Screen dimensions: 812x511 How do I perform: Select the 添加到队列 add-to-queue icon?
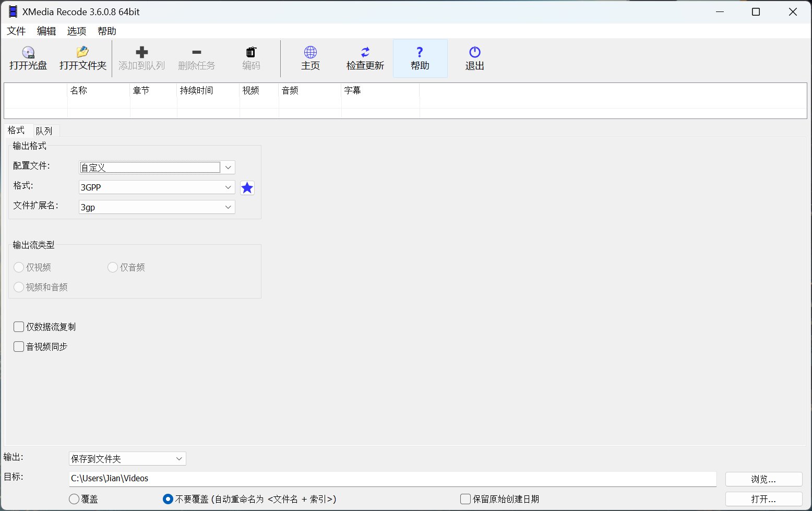coord(141,57)
